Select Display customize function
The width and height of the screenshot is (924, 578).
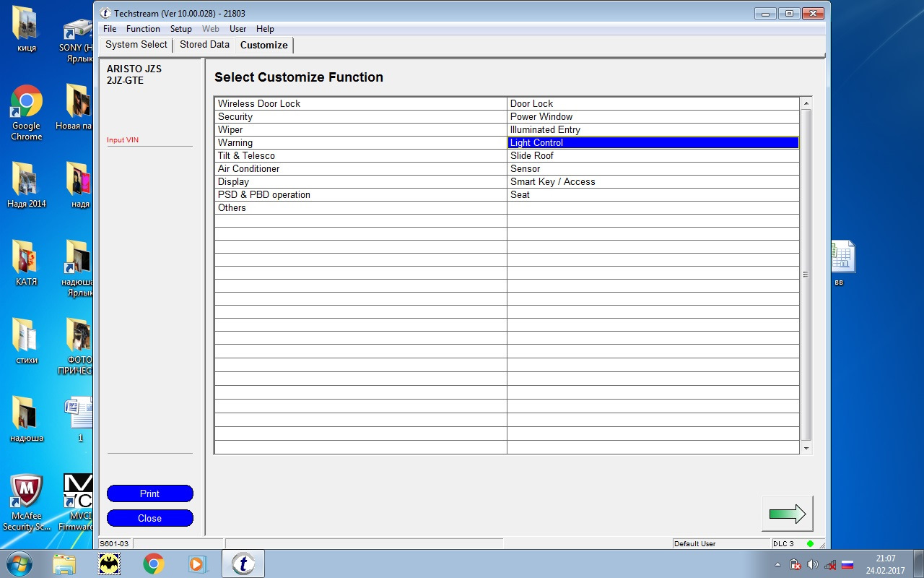pyautogui.click(x=361, y=181)
